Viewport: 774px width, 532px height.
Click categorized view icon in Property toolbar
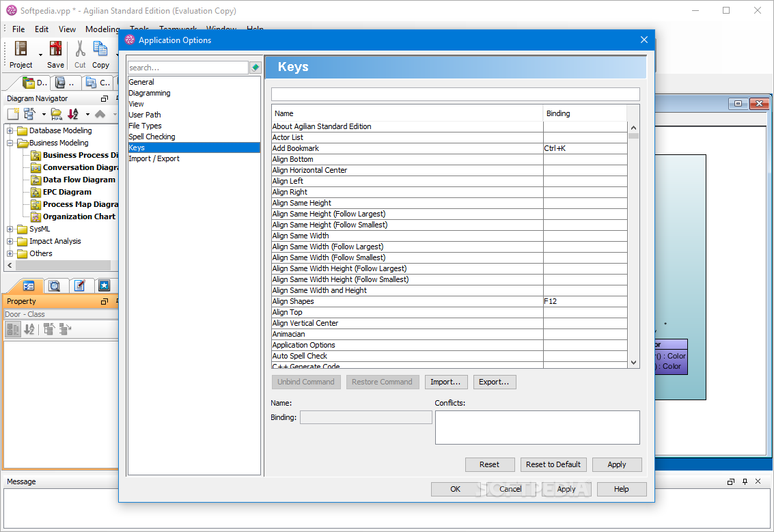tap(14, 329)
